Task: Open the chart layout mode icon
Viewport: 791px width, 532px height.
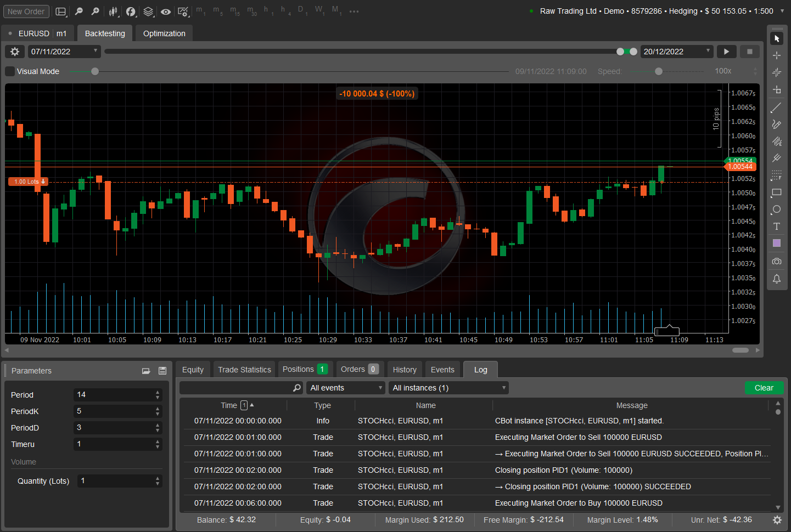Action: (61, 12)
